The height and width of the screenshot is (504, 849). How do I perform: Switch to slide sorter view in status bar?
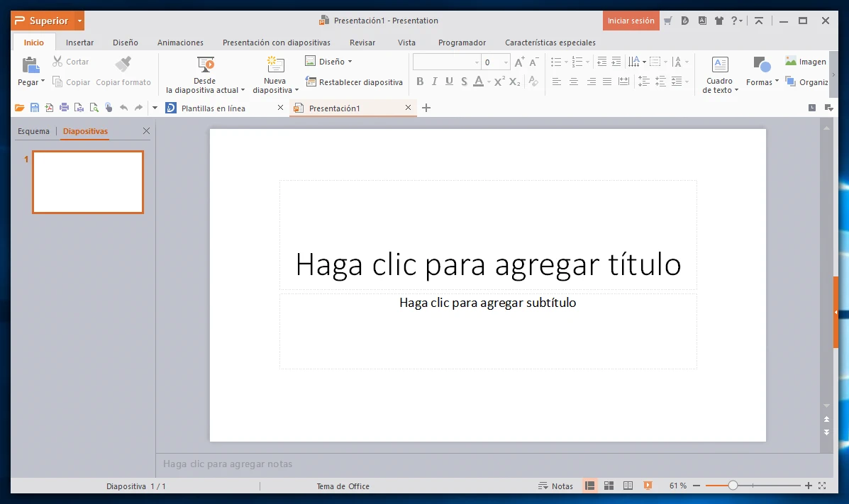point(609,486)
